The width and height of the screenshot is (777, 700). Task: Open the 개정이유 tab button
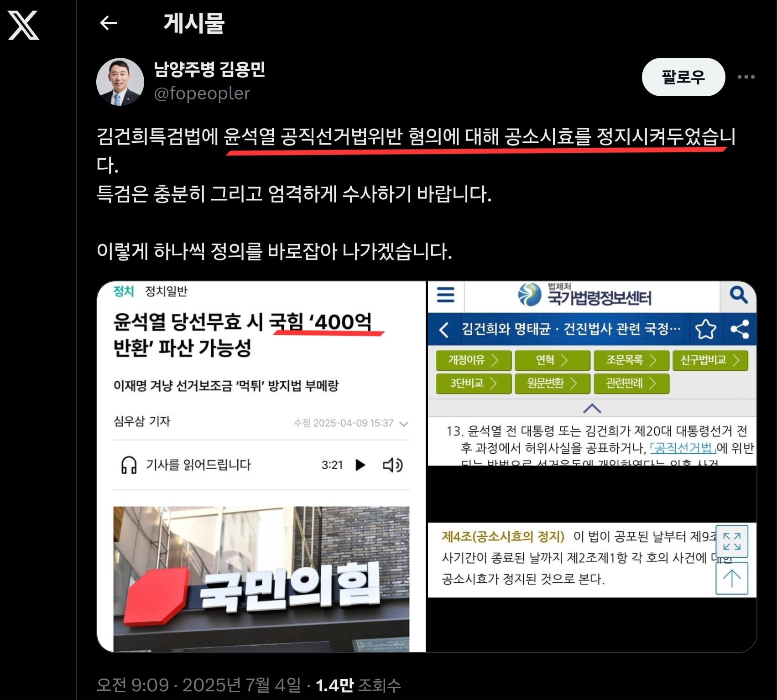pyautogui.click(x=474, y=360)
